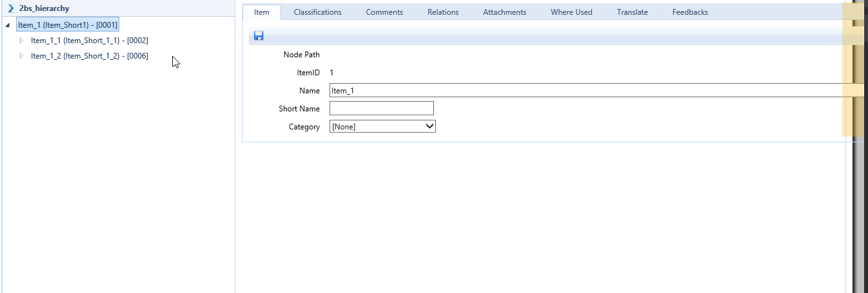Click the blue save disk icon

tap(259, 36)
